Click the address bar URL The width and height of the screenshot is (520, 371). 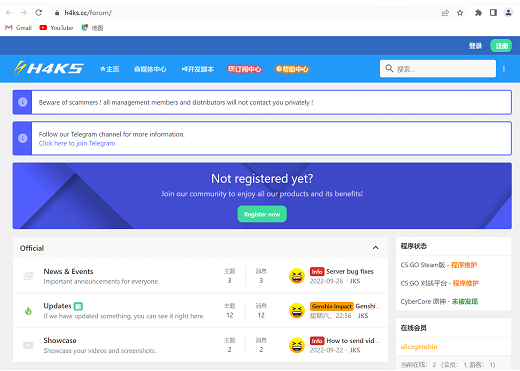88,13
